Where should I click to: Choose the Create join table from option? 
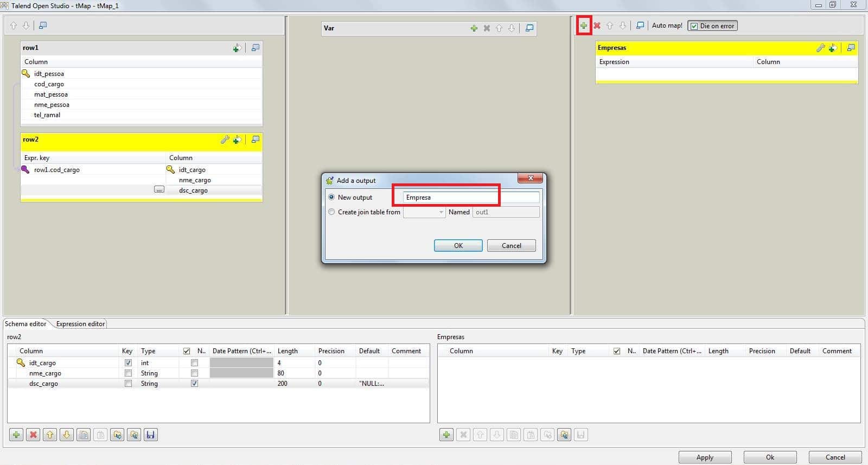pyautogui.click(x=331, y=212)
